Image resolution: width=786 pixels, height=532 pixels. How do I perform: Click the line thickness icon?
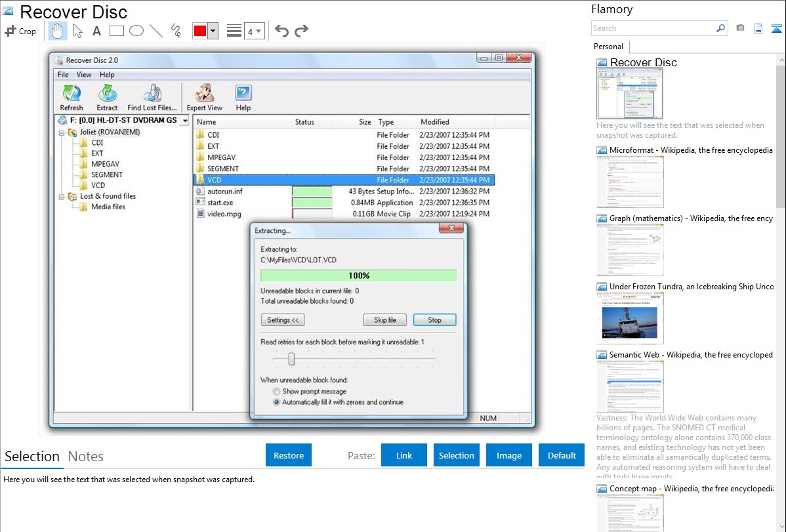234,31
